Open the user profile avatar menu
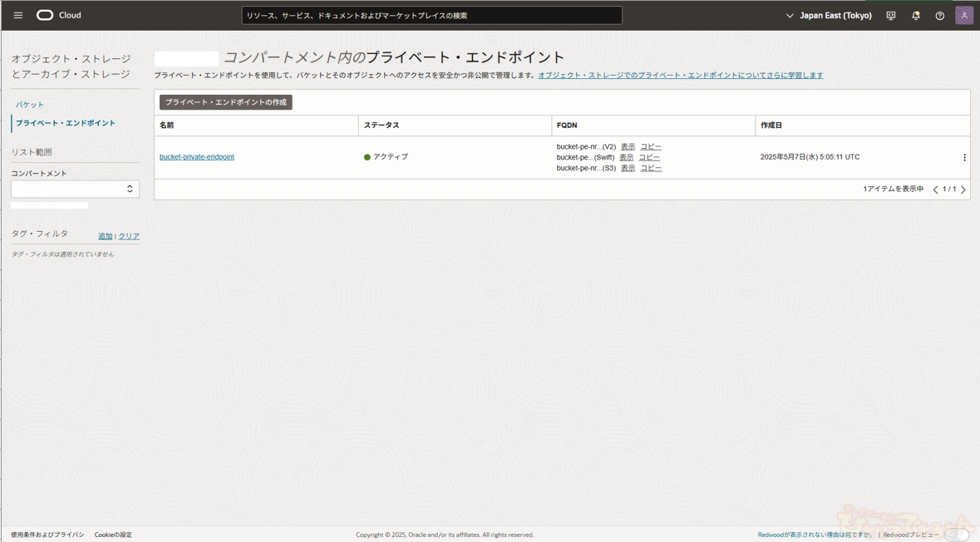Screen dimensions: 980x542 [963, 16]
